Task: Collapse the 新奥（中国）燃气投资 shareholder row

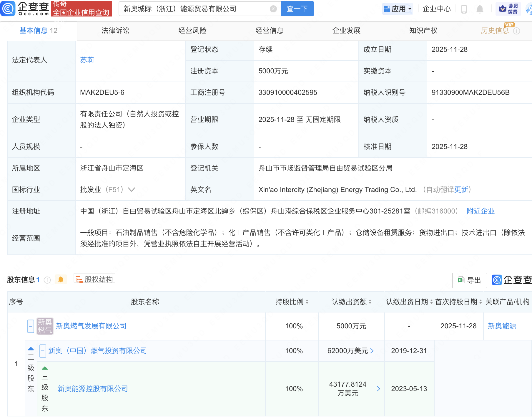Action: point(43,351)
